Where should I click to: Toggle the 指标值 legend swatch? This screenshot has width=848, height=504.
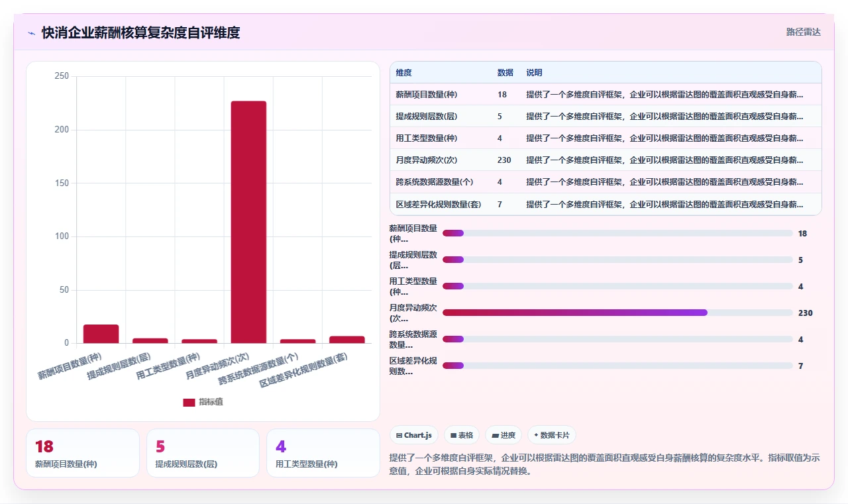tap(189, 402)
